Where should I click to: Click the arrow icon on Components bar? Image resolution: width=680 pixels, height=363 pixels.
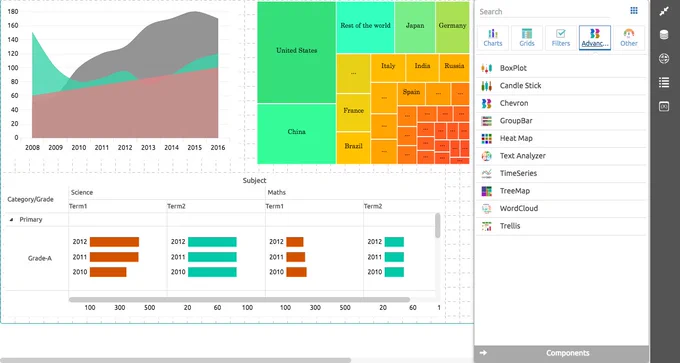coord(484,353)
